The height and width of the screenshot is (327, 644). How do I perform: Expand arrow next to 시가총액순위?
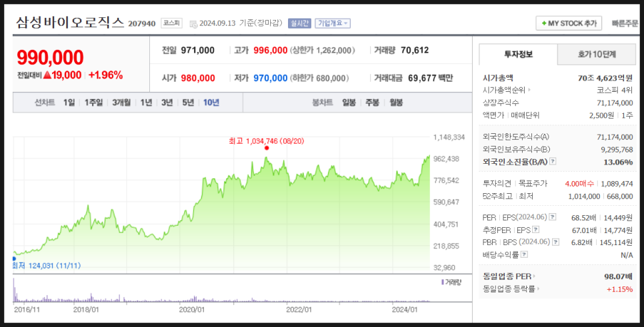coord(529,90)
